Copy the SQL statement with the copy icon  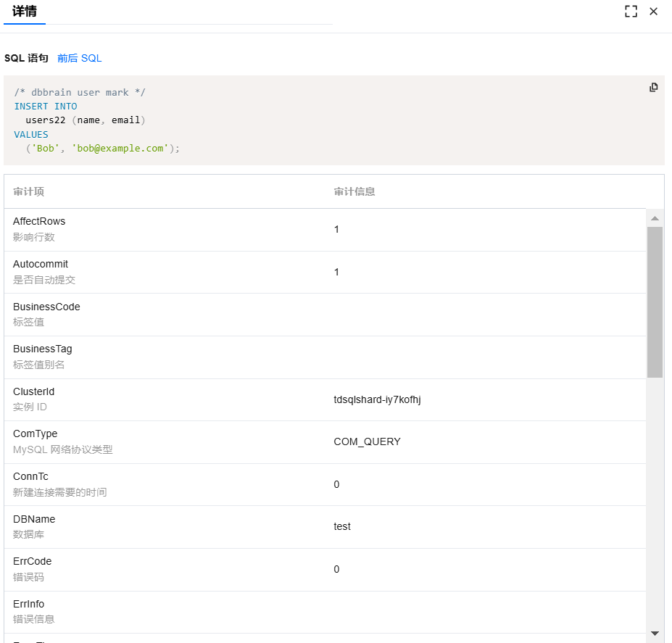pyautogui.click(x=653, y=88)
